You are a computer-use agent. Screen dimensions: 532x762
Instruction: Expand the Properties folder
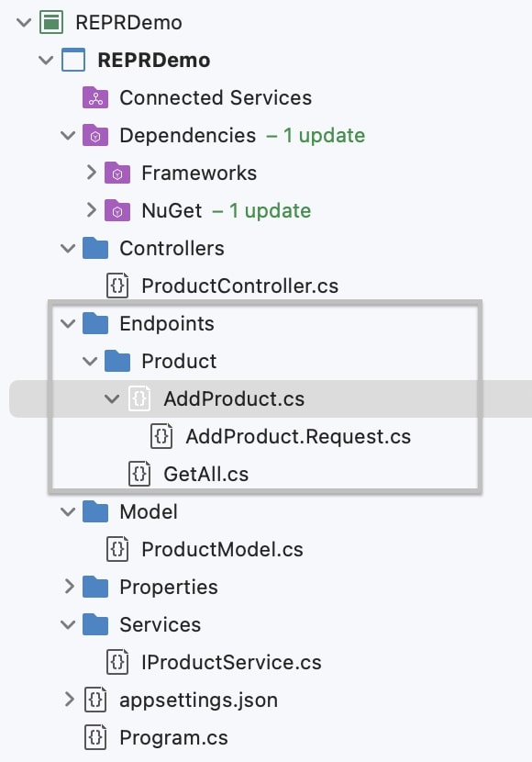pyautogui.click(x=69, y=587)
